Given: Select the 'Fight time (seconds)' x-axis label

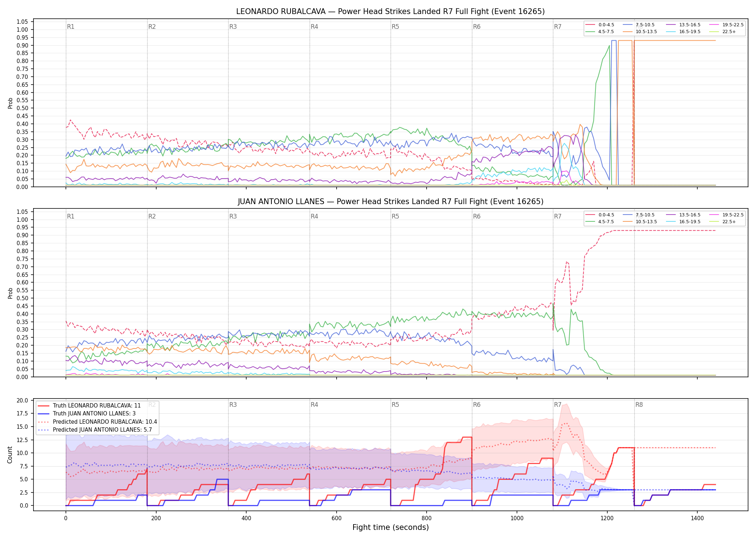Looking at the screenshot, I should click(391, 527).
